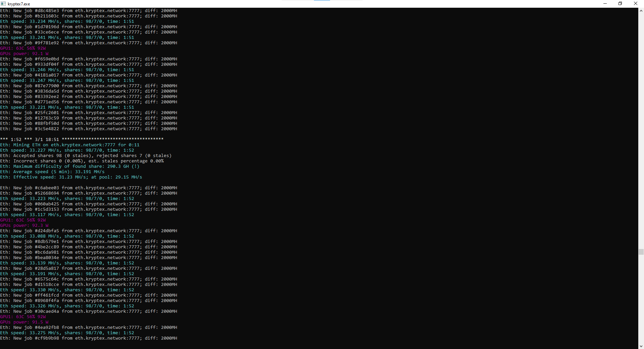Click the line with job #b211603c
Screen dimensions: 644x349
(x=89, y=16)
